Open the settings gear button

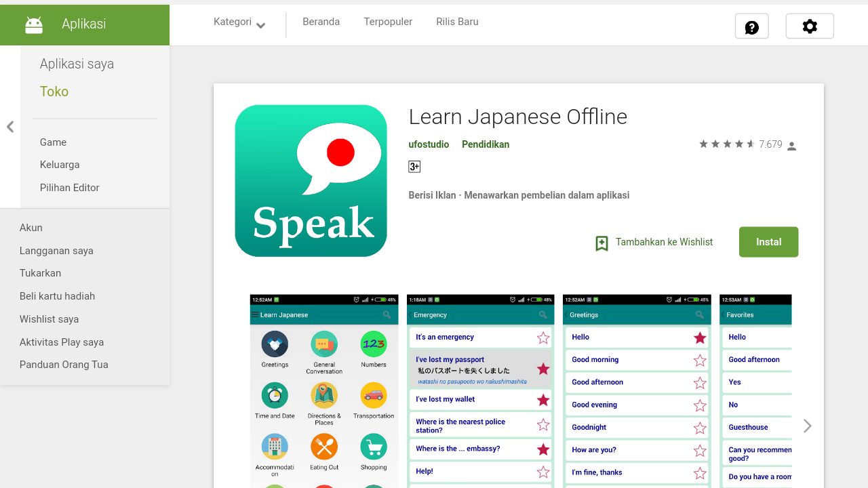(x=810, y=26)
